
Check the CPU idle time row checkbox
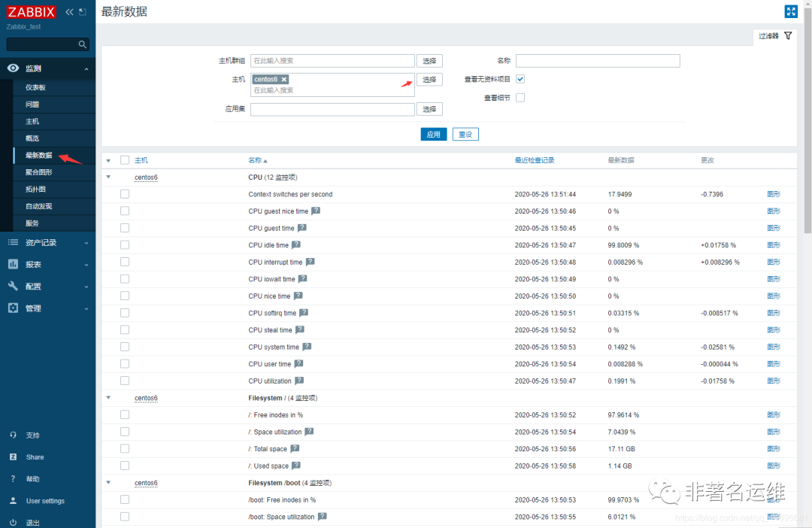125,245
